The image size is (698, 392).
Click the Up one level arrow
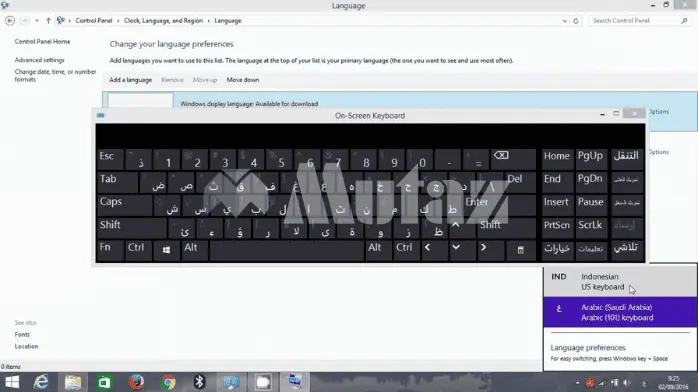pos(48,20)
